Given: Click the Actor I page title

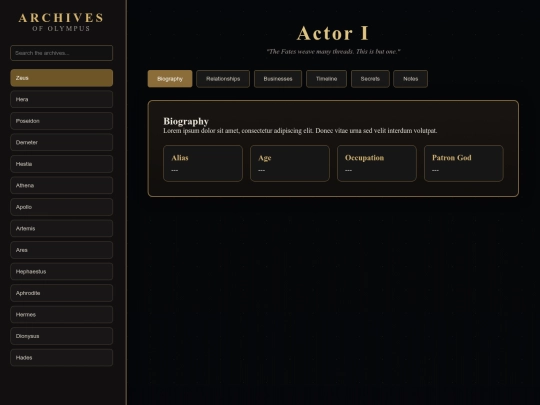Looking at the screenshot, I should click(333, 33).
